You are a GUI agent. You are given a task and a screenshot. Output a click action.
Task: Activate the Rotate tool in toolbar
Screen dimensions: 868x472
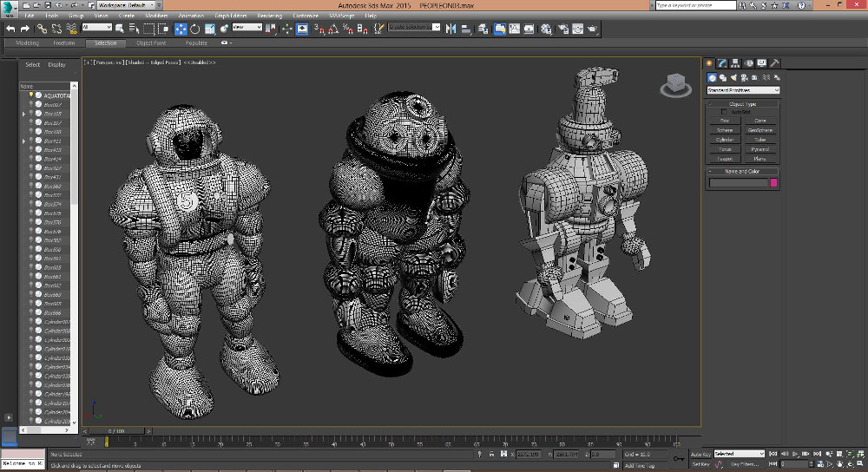pyautogui.click(x=195, y=29)
